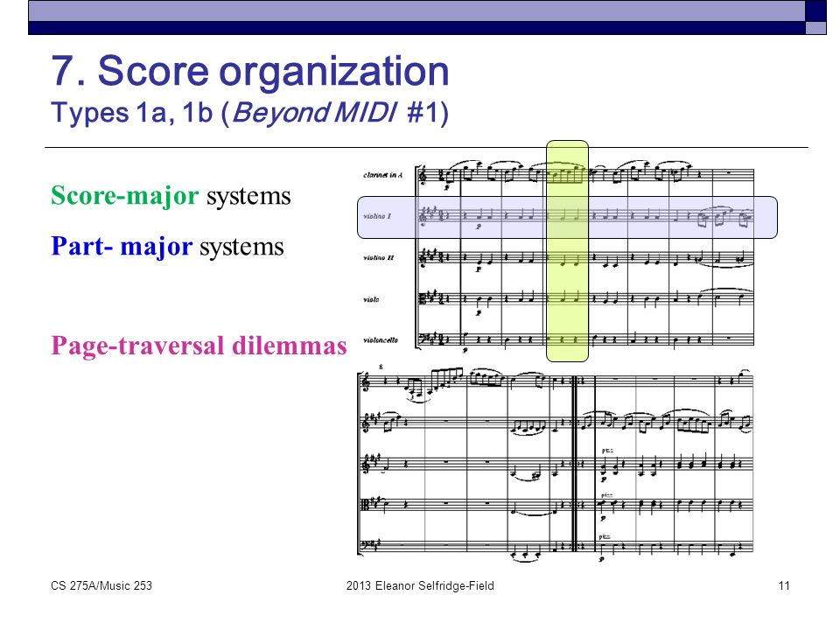Screen dimensions: 840x630
Task: Click the 'clarinet in A' staff label
Action: click(382, 175)
